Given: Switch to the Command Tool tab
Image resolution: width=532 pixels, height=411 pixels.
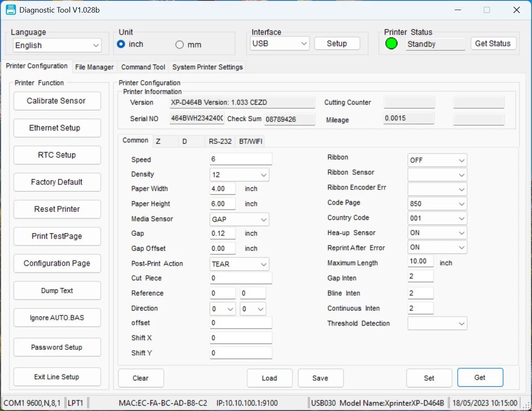Looking at the screenshot, I should pyautogui.click(x=143, y=67).
